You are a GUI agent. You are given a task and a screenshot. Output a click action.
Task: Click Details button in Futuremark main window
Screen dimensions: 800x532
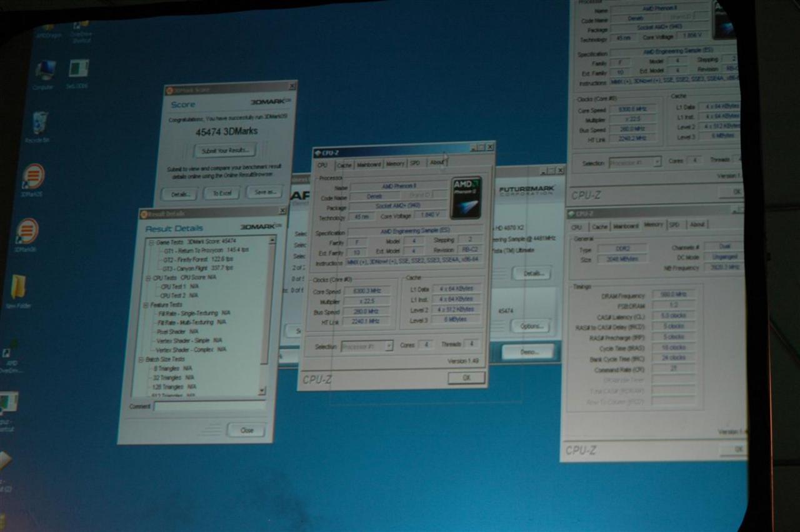click(x=532, y=273)
